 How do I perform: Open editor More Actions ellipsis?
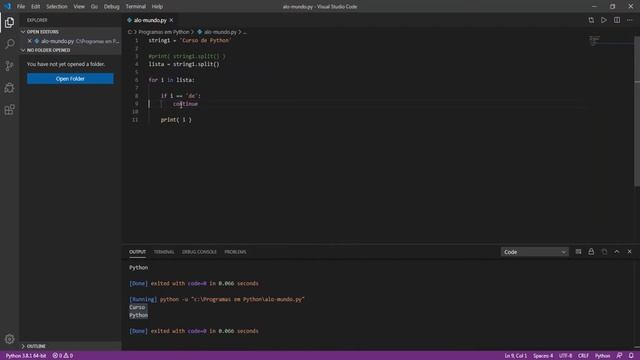(x=630, y=20)
